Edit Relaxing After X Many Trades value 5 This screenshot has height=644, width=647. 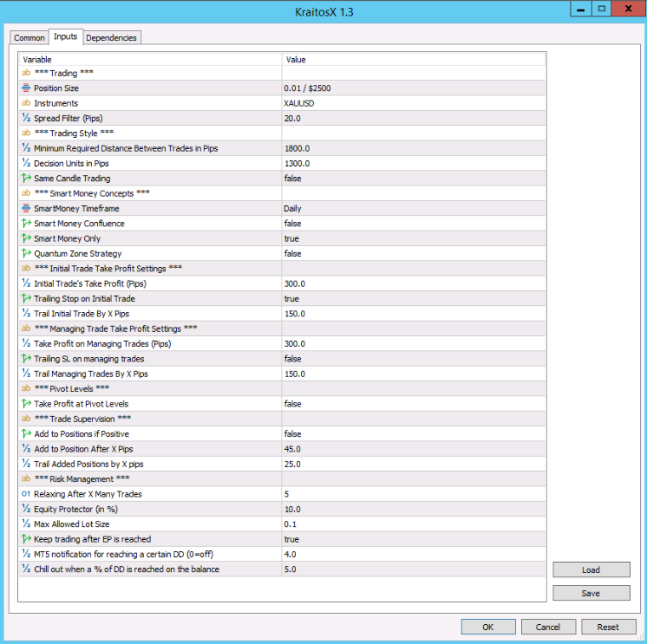(414, 494)
